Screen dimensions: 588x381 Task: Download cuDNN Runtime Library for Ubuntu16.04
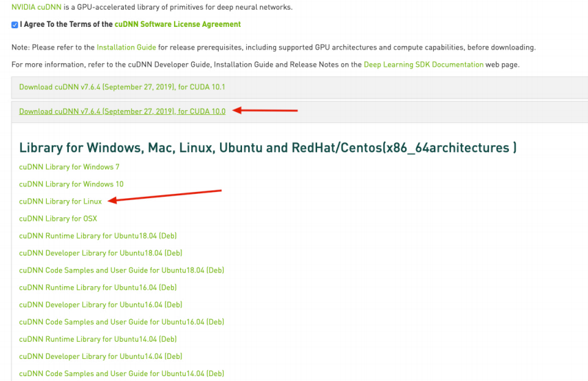(x=98, y=287)
